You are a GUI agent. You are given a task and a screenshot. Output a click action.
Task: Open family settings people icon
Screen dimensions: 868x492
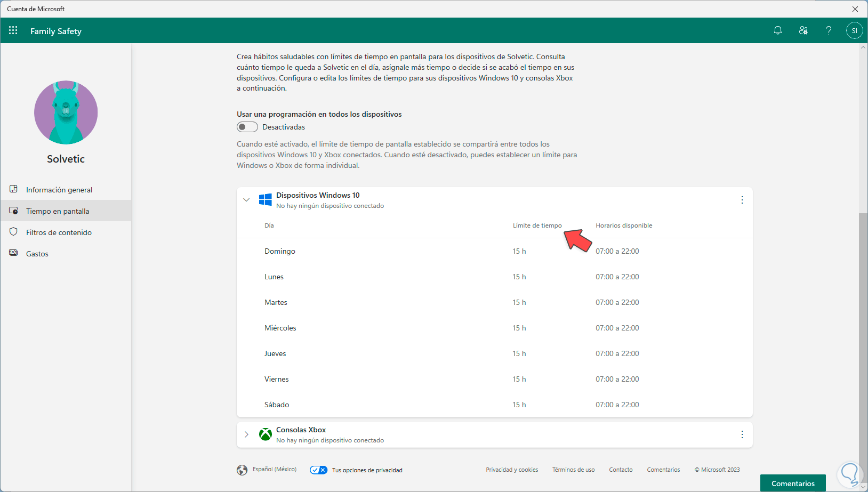click(803, 30)
